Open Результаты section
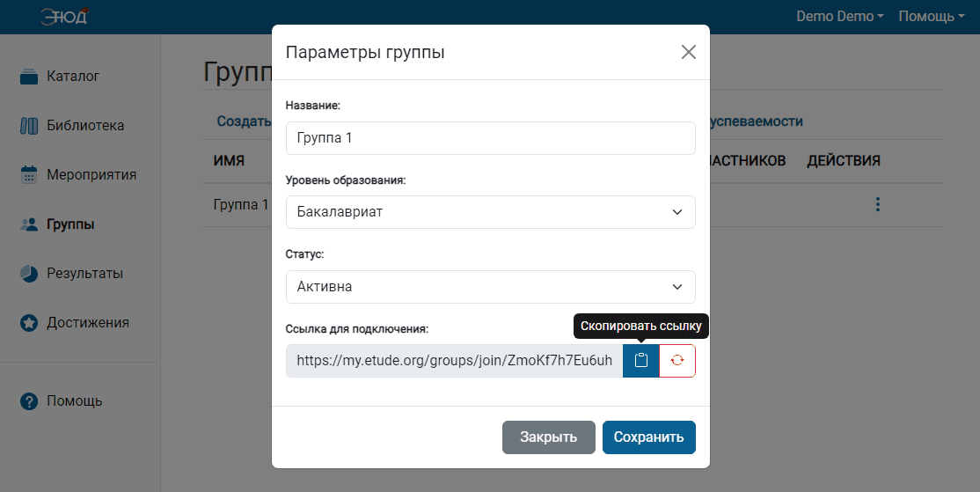Viewport: 980px width, 492px height. pyautogui.click(x=85, y=274)
